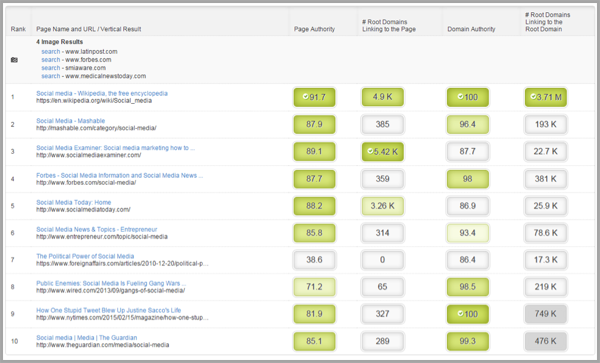Click the 38.6 page authority value

click(314, 260)
